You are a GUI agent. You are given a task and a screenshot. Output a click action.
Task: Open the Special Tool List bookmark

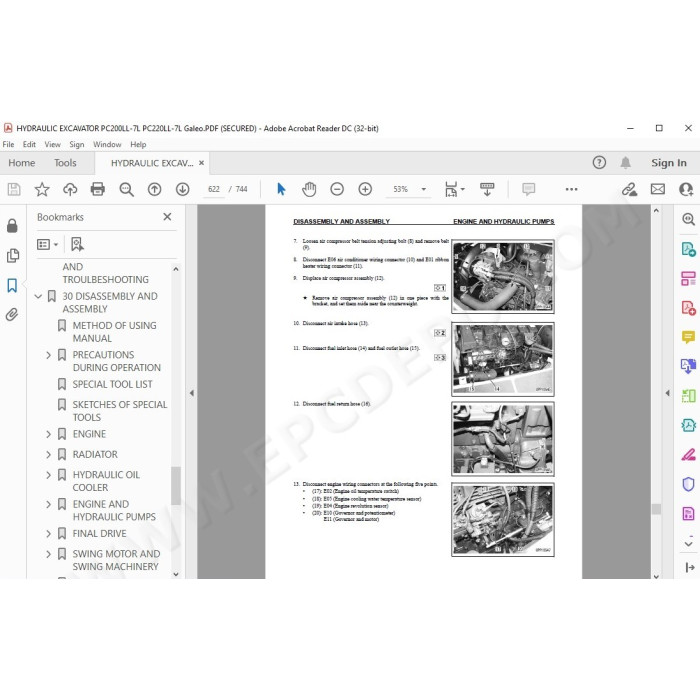click(112, 384)
